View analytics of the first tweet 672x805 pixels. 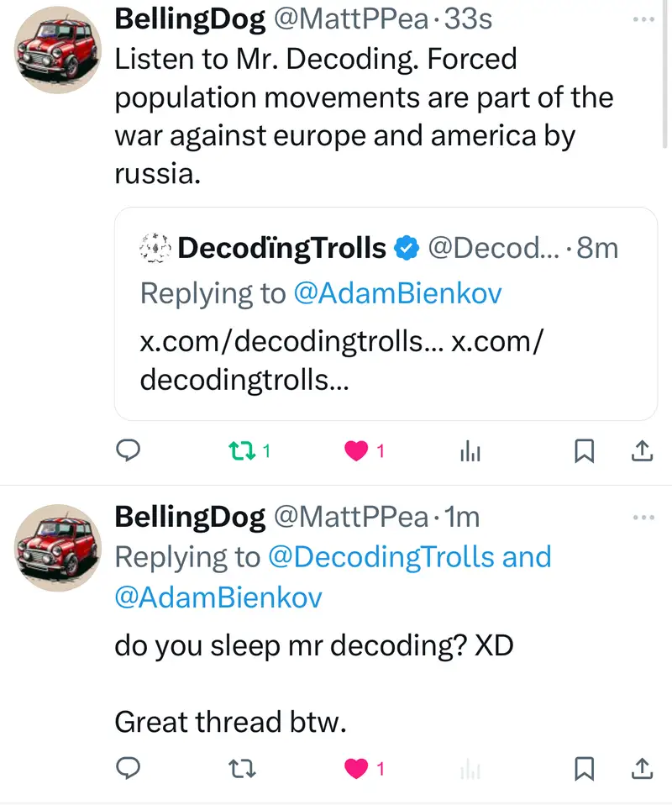[x=470, y=452]
